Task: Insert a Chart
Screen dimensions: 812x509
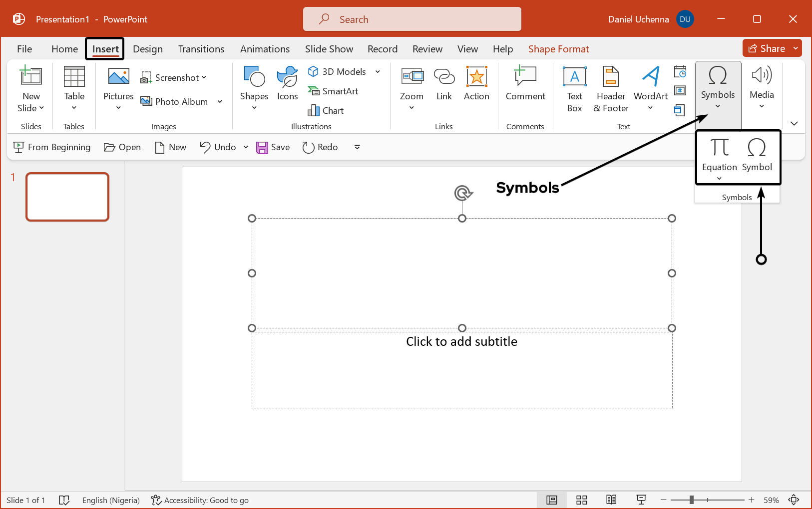Action: tap(326, 111)
